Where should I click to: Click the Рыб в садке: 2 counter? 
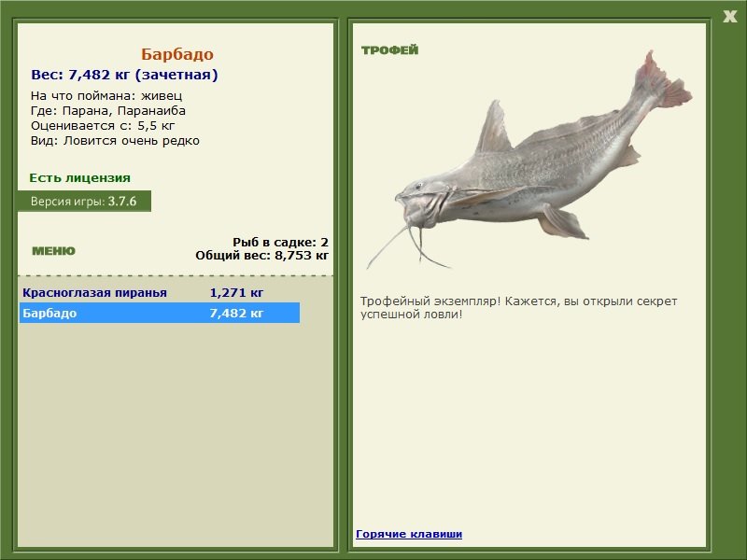tap(280, 242)
